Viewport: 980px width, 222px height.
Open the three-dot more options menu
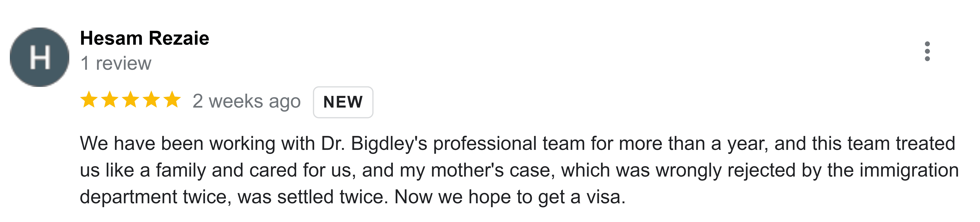(x=927, y=51)
